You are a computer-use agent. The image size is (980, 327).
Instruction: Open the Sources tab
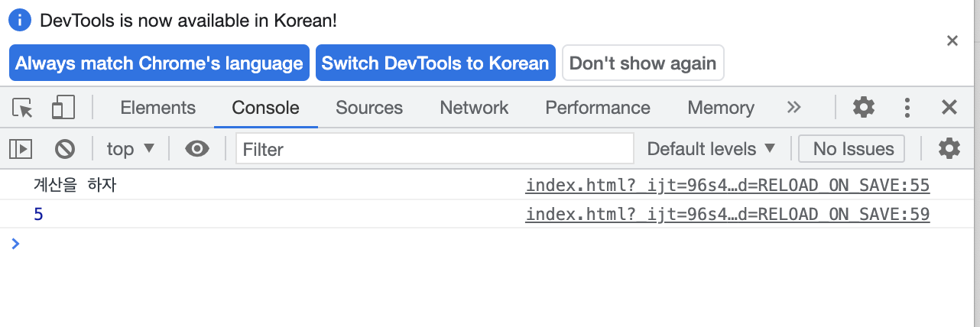click(369, 108)
